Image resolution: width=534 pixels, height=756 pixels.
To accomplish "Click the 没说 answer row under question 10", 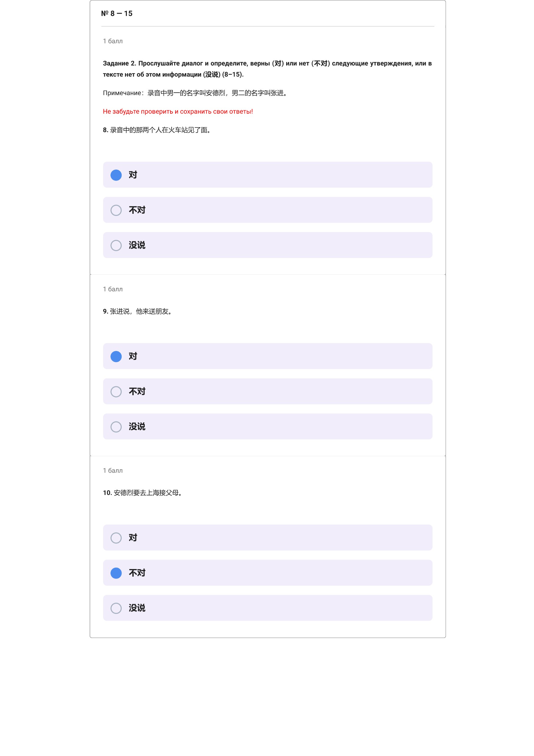I will point(268,608).
